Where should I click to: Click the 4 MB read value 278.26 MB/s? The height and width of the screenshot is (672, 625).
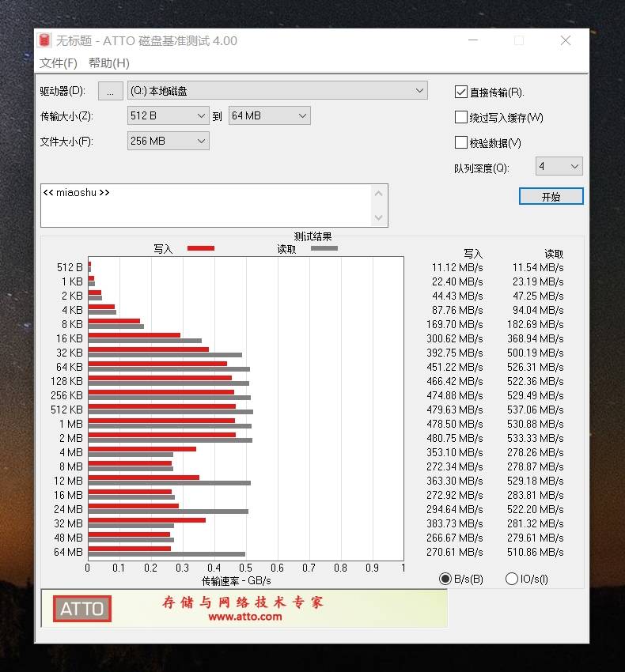(x=536, y=452)
